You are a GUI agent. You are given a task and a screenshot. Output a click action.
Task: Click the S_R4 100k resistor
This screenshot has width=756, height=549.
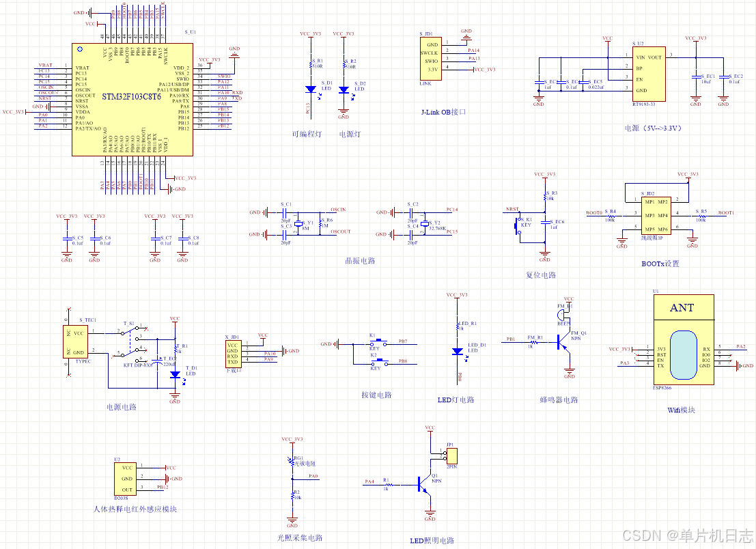[611, 216]
